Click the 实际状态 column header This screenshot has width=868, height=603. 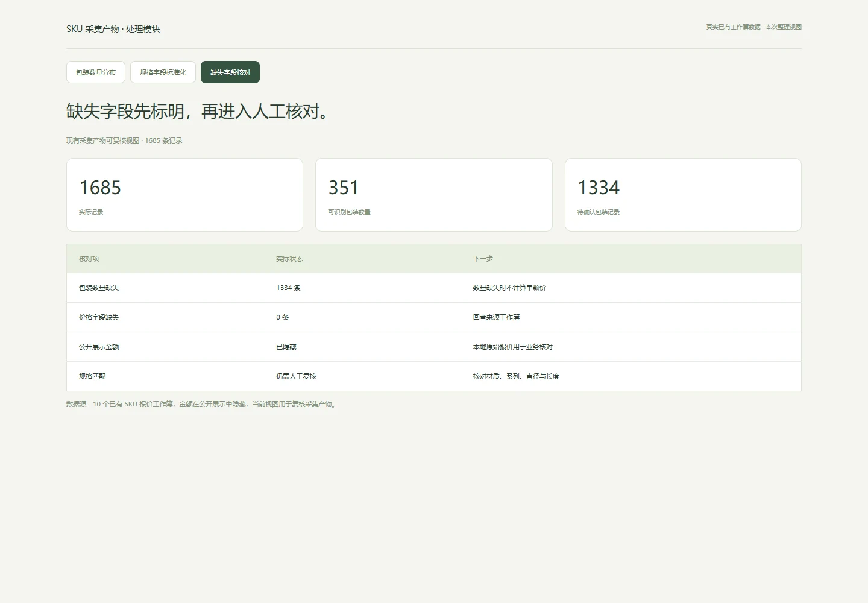coord(289,259)
